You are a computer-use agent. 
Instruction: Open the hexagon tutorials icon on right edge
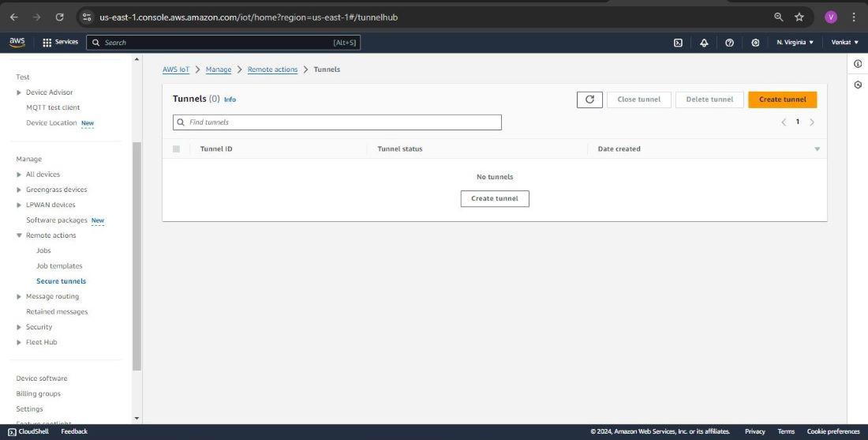click(x=858, y=85)
